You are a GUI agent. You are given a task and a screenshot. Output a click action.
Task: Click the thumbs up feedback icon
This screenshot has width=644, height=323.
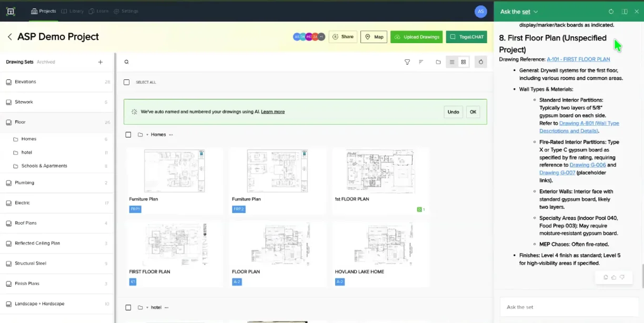point(614,277)
